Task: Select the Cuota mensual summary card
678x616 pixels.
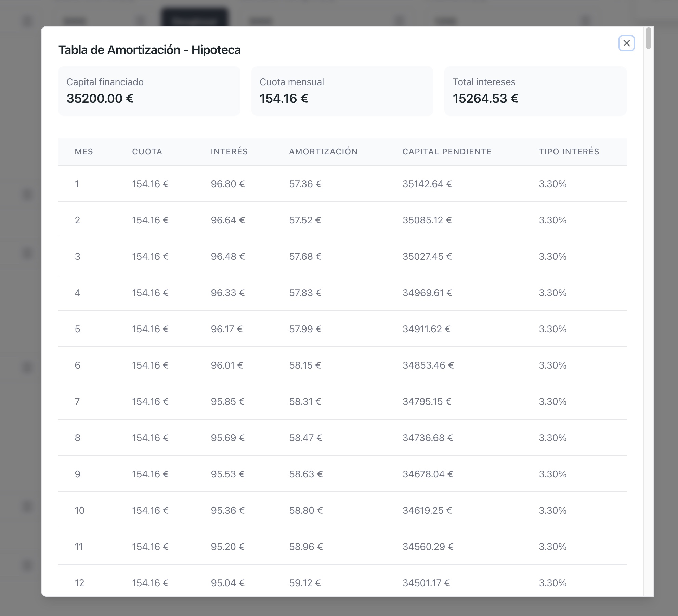Action: click(x=342, y=91)
